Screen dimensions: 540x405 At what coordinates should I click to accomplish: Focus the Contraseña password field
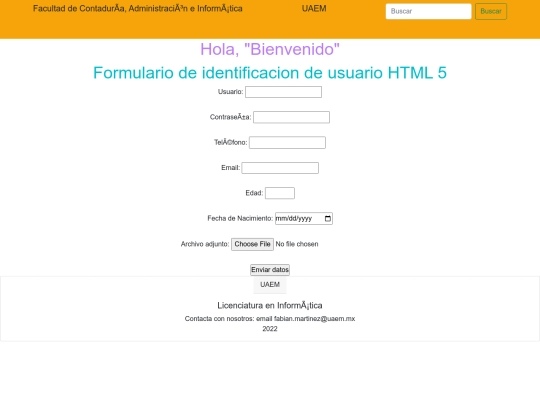coord(291,117)
